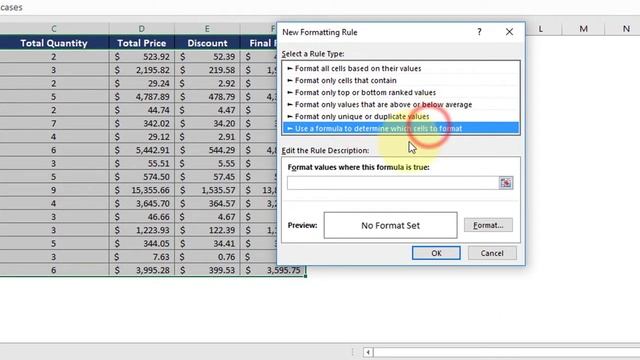The height and width of the screenshot is (360, 640).
Task: Select 'Format only top or bottom ranked values'
Action: [x=401, y=93]
